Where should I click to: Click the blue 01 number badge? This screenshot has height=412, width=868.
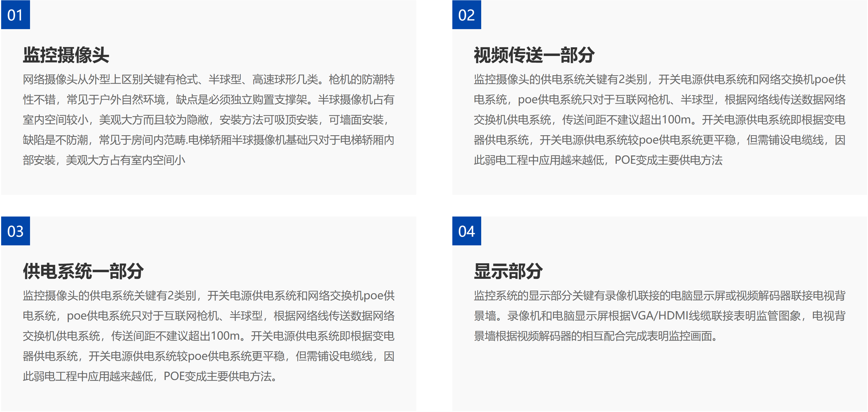[x=16, y=15]
